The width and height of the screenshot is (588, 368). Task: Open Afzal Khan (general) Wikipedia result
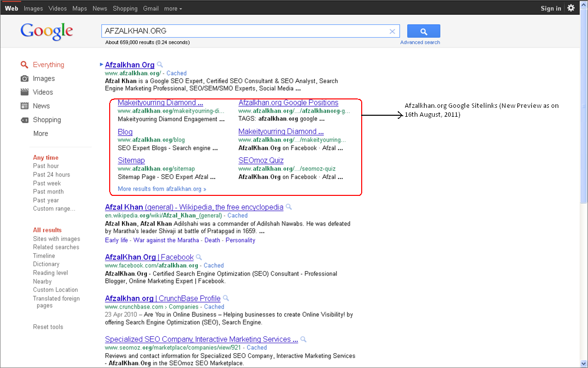click(194, 207)
